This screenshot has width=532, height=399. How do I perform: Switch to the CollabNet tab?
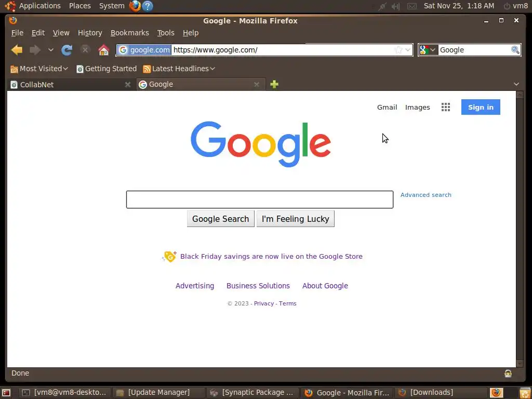[71, 85]
